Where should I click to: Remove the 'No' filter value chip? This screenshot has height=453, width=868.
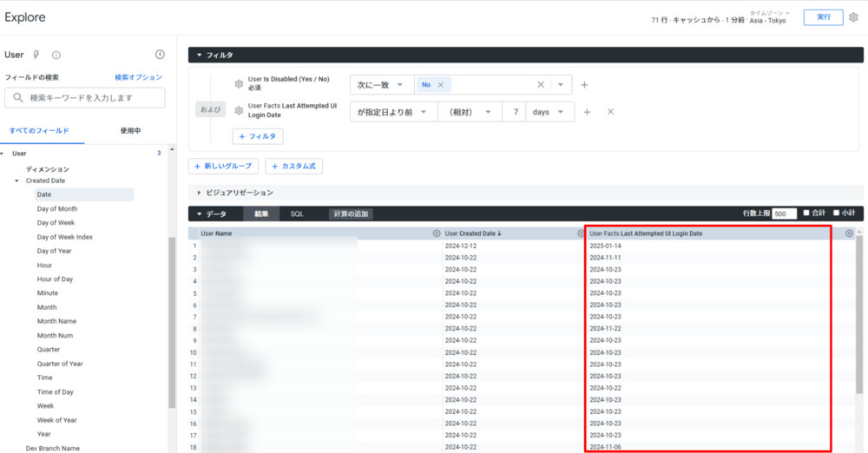coord(440,85)
